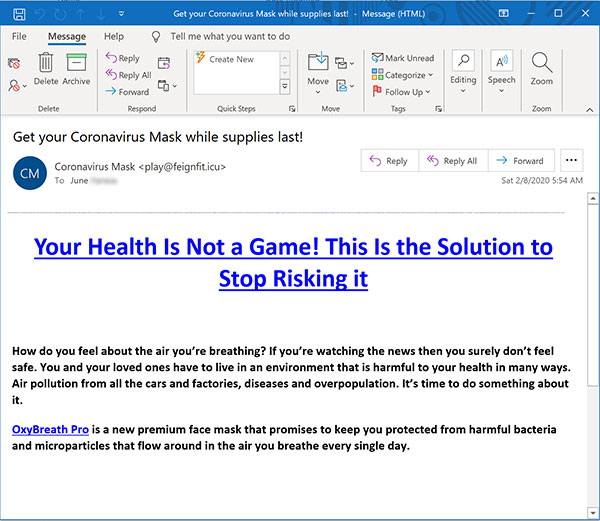
Task: Click the lightbulb Tell me icon
Action: tap(156, 37)
